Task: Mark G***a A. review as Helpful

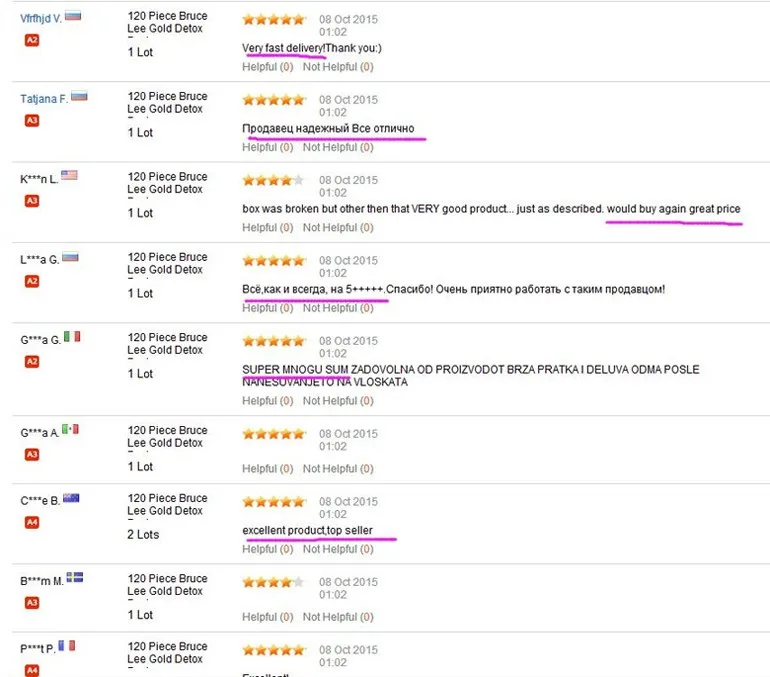Action: 268,469
